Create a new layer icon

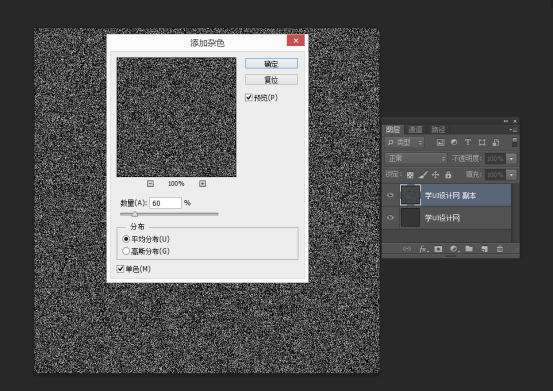pos(484,249)
